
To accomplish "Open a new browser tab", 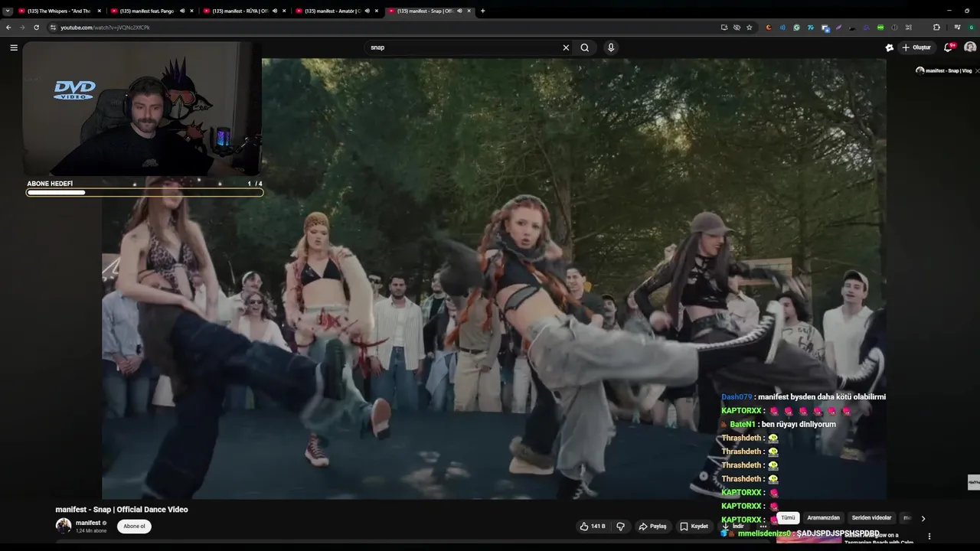I will pyautogui.click(x=482, y=11).
